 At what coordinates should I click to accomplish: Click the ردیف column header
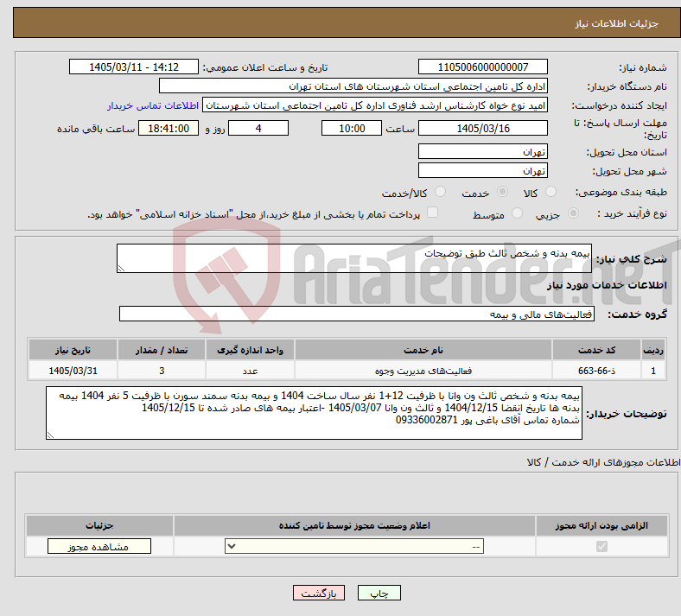point(653,350)
